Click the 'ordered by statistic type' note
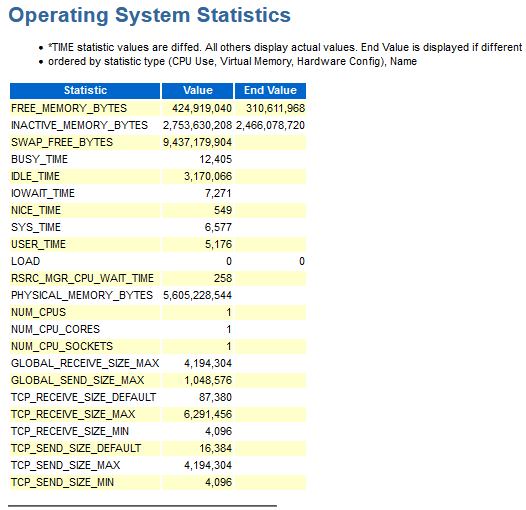 [232, 61]
